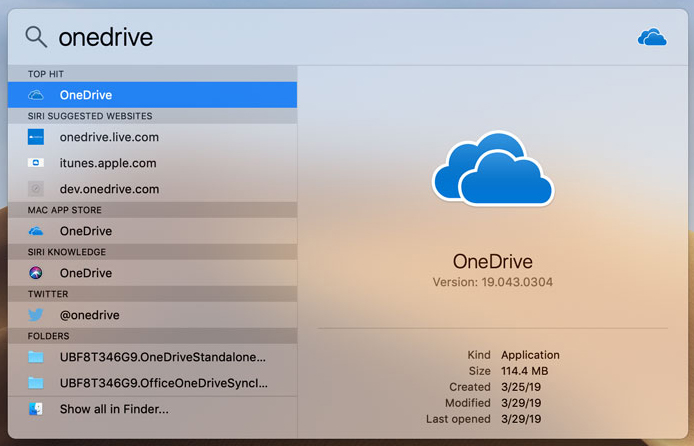Click the onedrive.live.com site icon
Image resolution: width=694 pixels, height=446 pixels.
point(36,137)
